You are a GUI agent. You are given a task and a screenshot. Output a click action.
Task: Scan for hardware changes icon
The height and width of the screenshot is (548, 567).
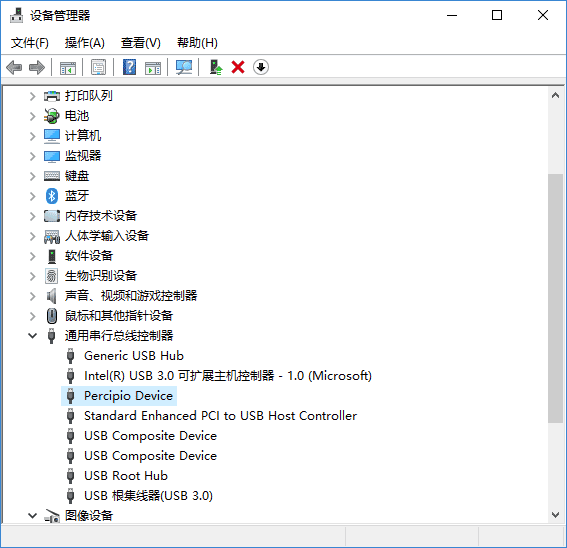(x=184, y=67)
